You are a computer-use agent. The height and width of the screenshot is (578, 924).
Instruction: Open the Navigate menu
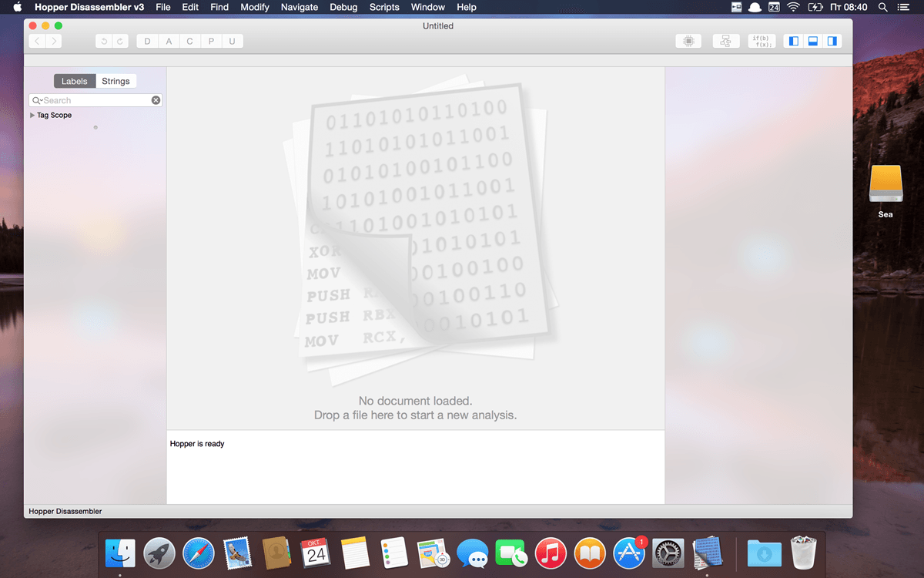coord(300,7)
